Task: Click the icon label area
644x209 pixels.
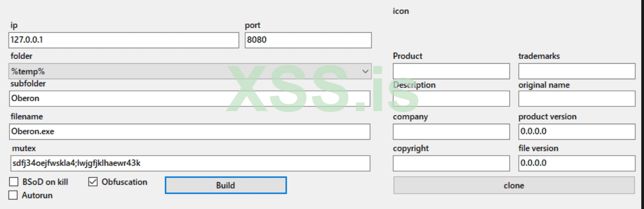Action: (401, 11)
